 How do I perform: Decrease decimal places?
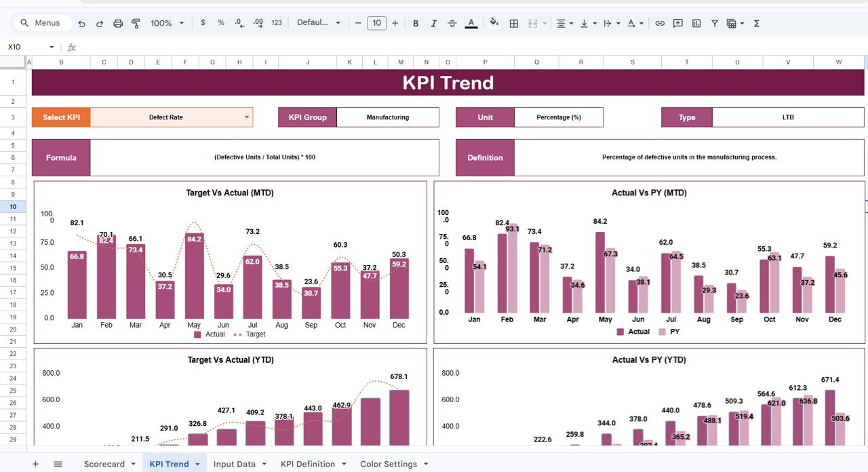tap(239, 22)
